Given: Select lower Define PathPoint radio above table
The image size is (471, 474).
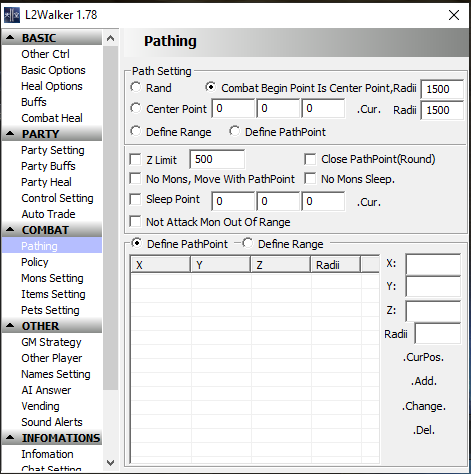Looking at the screenshot, I should coord(137,243).
